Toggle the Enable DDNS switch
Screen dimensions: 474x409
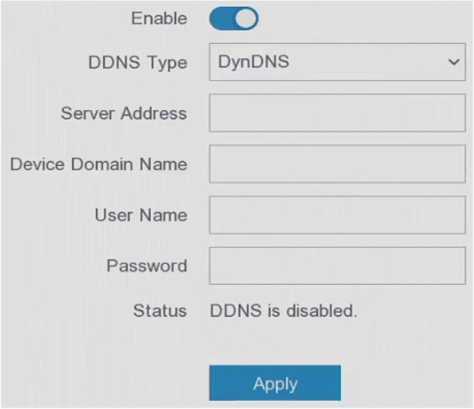click(234, 19)
